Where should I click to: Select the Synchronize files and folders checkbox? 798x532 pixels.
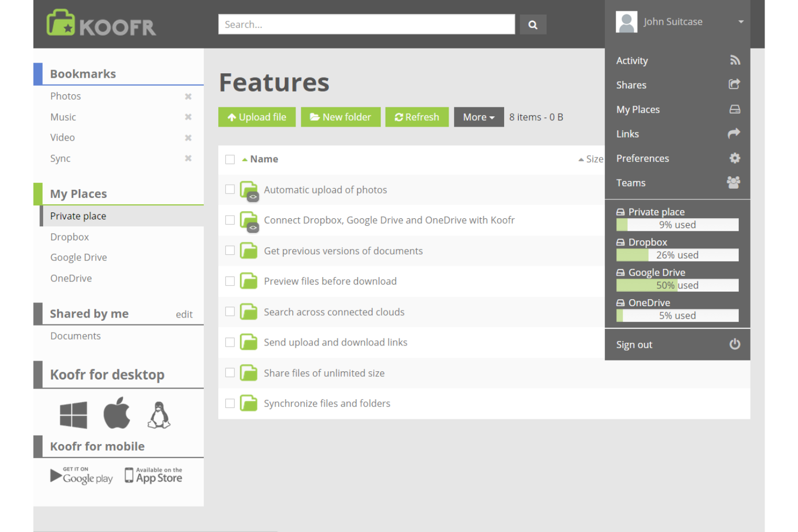[x=230, y=403]
